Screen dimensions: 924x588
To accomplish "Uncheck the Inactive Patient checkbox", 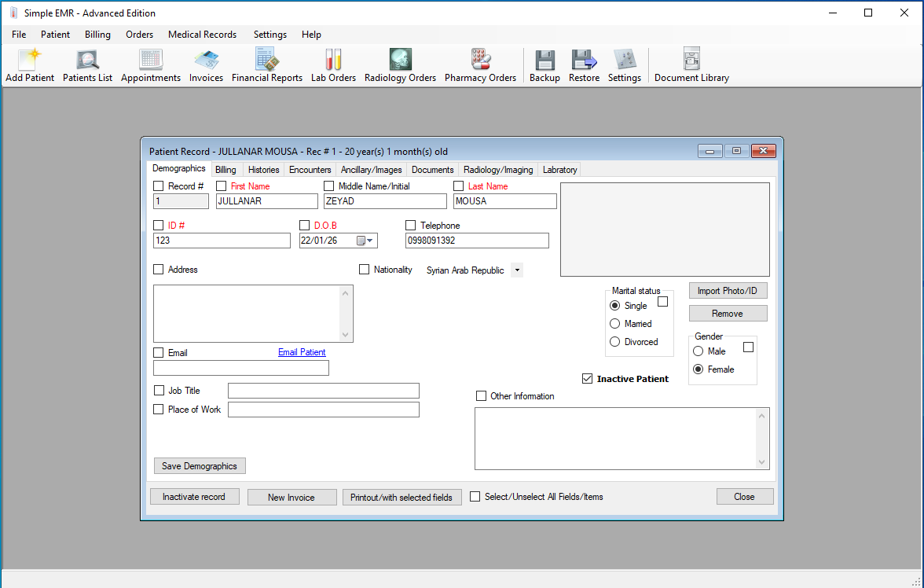I will tap(587, 378).
